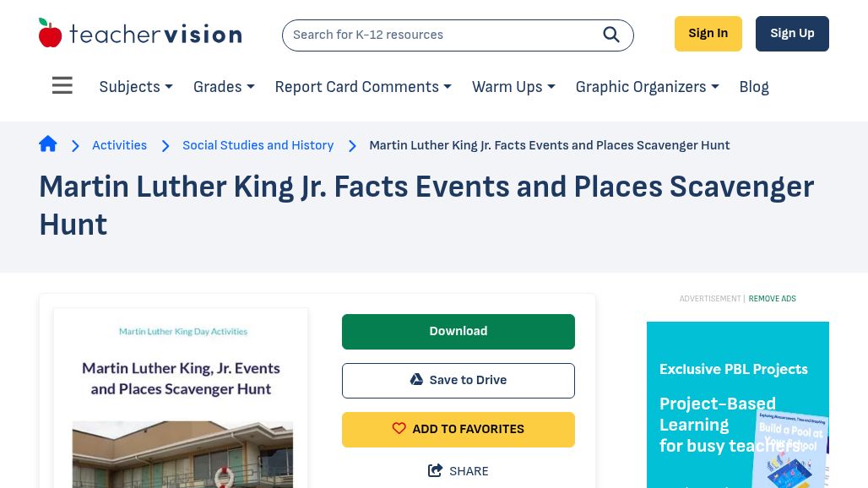Click the share arrow icon
Screen dimensions: 868x488
tap(436, 470)
